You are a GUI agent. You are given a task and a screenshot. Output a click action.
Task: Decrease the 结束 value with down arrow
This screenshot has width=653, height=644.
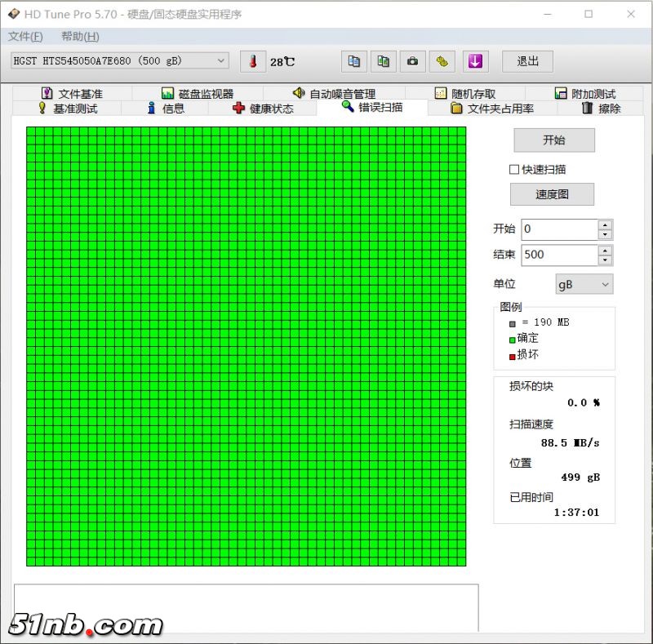605,260
